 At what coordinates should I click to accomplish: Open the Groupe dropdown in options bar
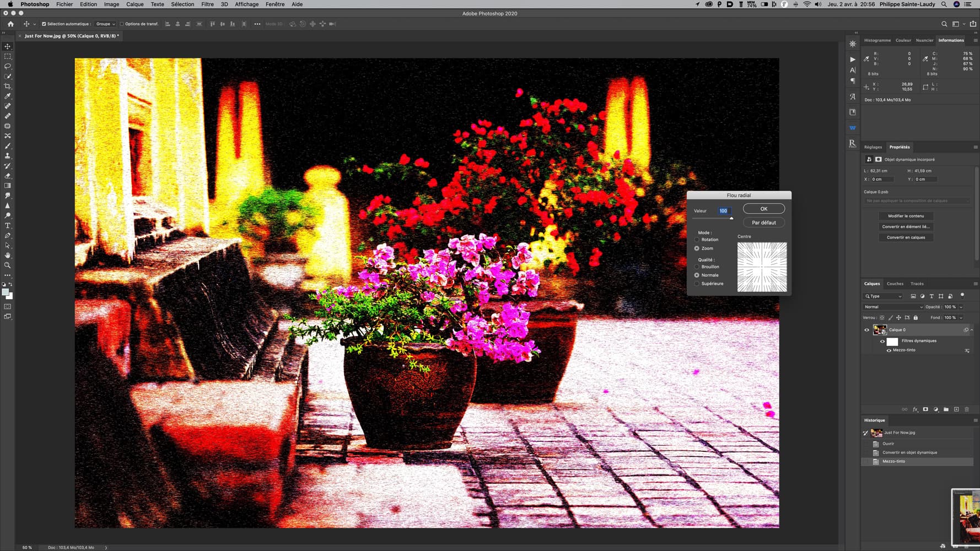(x=105, y=24)
